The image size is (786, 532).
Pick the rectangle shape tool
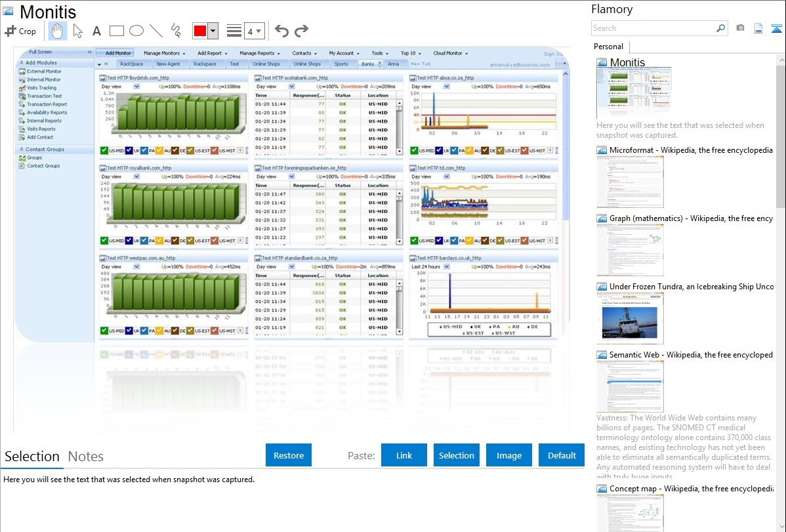pyautogui.click(x=116, y=31)
